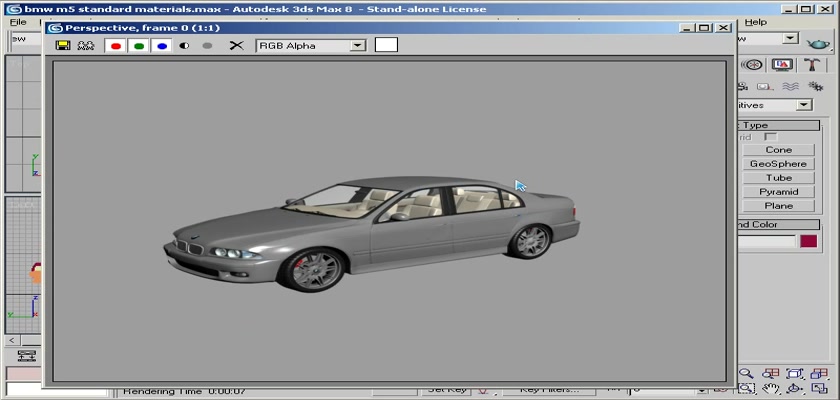Display the alpha channel view

[x=184, y=46]
